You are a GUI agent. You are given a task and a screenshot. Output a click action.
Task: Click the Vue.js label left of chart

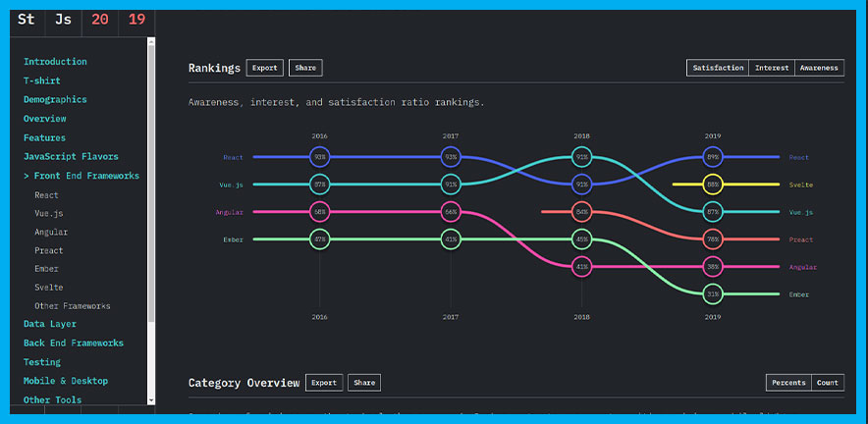click(233, 185)
